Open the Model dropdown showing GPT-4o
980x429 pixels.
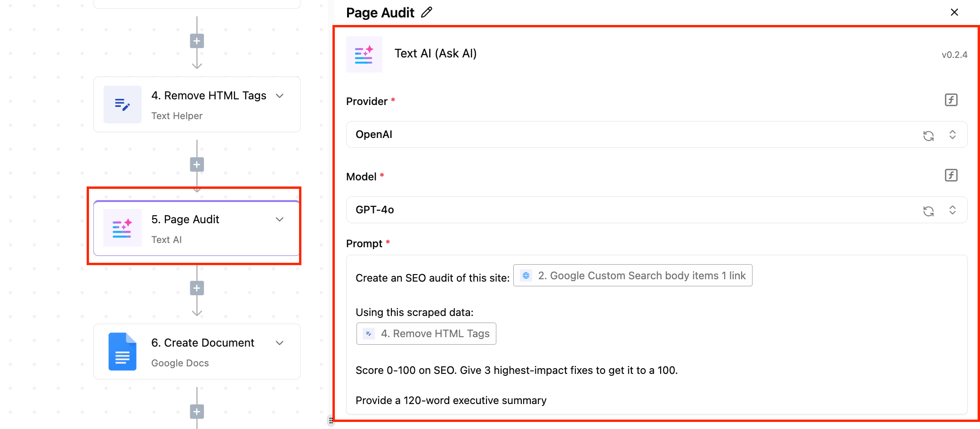(x=656, y=210)
